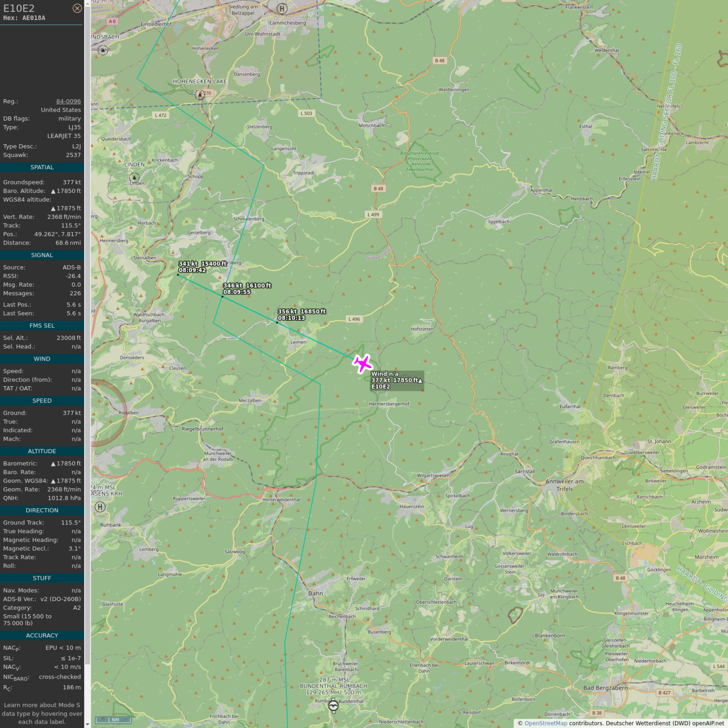Click the SPATIAL section header

click(x=42, y=167)
